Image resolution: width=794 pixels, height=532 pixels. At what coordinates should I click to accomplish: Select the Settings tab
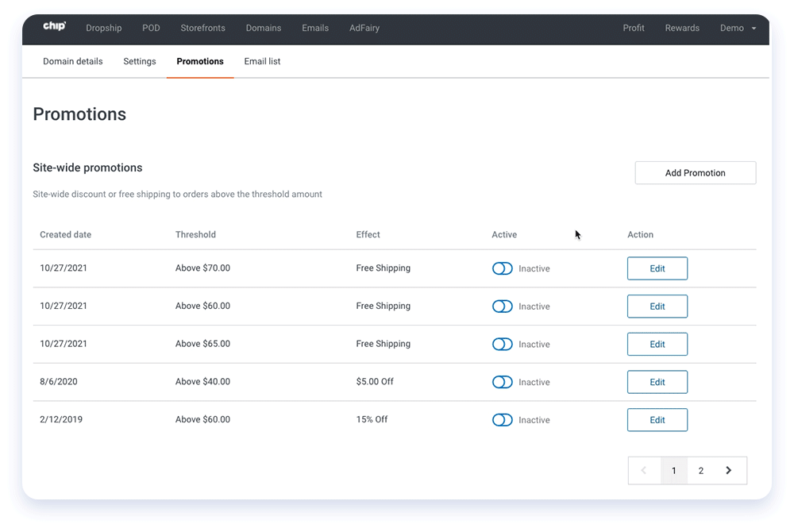139,61
